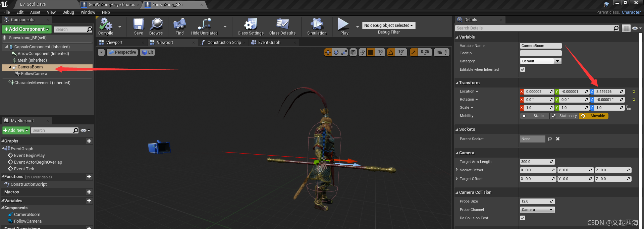Toggle the Scale ratio lock
Screen dimensions: 644x229
coord(629,108)
